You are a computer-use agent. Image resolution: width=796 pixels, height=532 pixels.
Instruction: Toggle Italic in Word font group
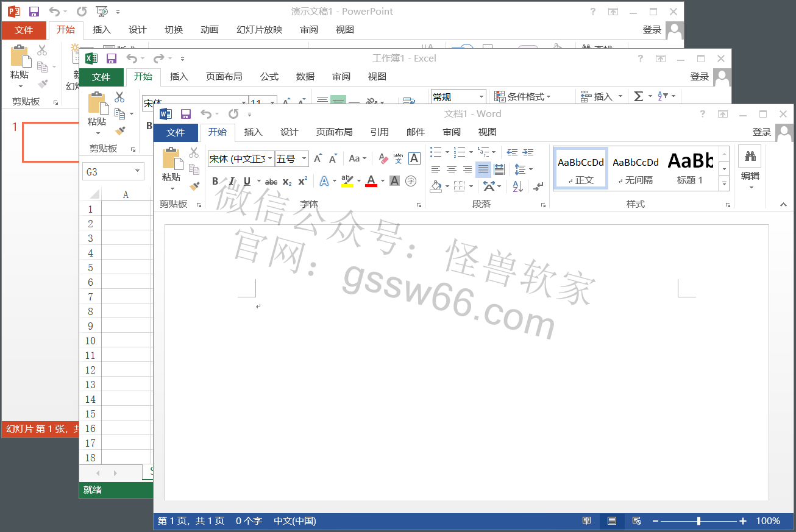[x=231, y=181]
